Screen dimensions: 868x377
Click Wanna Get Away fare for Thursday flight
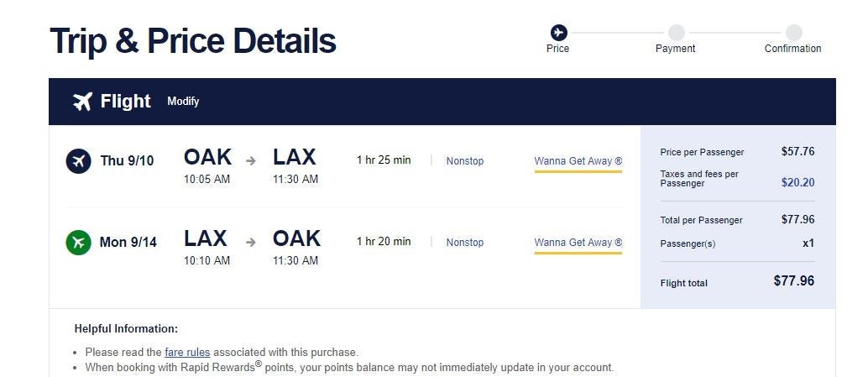(x=578, y=161)
